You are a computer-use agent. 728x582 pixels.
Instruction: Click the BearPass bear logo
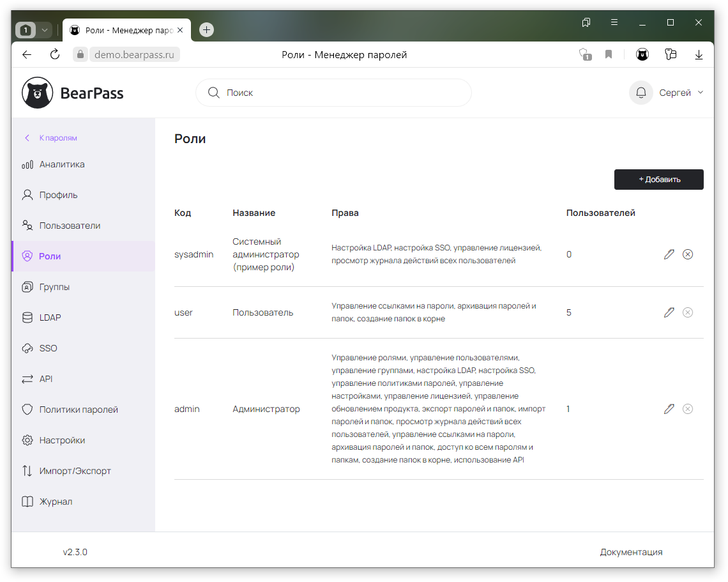(38, 93)
